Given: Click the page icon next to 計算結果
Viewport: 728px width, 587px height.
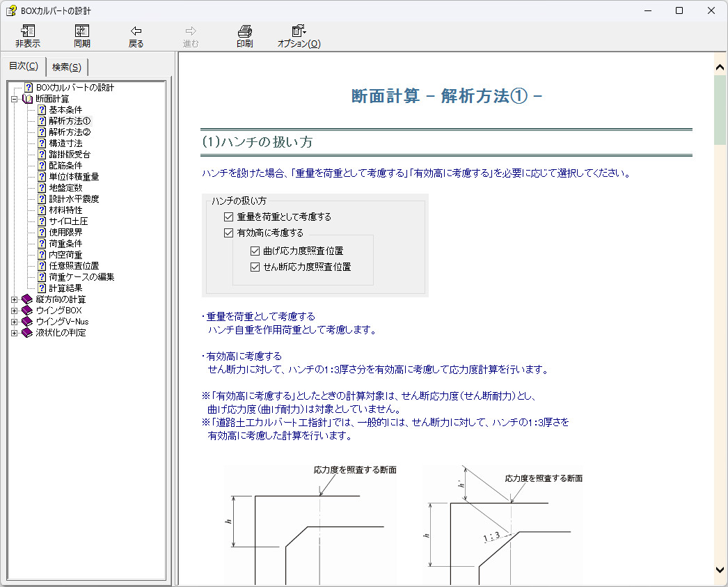Looking at the screenshot, I should pos(42,288).
